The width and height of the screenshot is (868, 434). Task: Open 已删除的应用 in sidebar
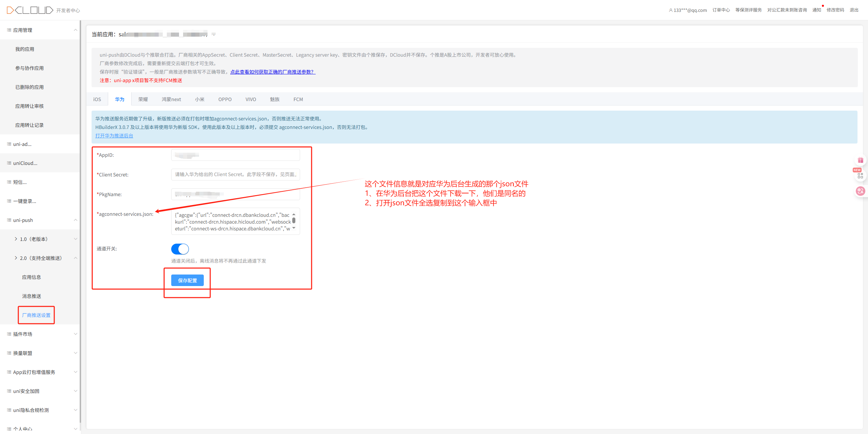(x=29, y=87)
